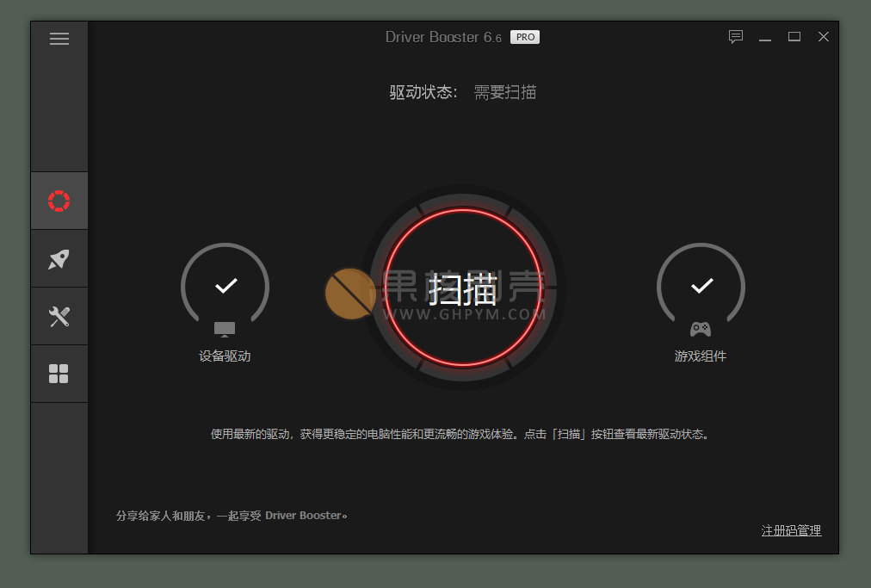This screenshot has height=588, width=871.
Task: Click the share text mentioning Driver Booster
Action: [x=232, y=516]
